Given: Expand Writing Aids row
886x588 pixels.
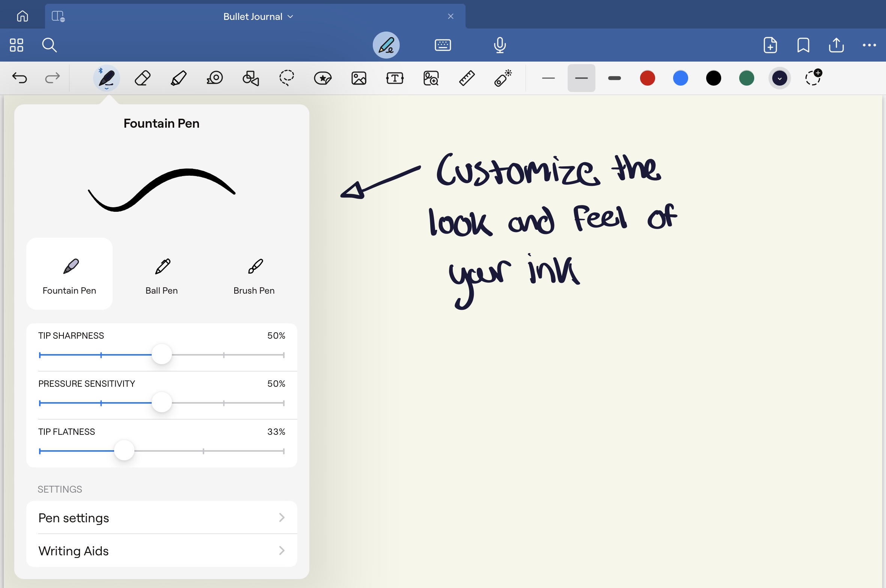Looking at the screenshot, I should pos(162,551).
